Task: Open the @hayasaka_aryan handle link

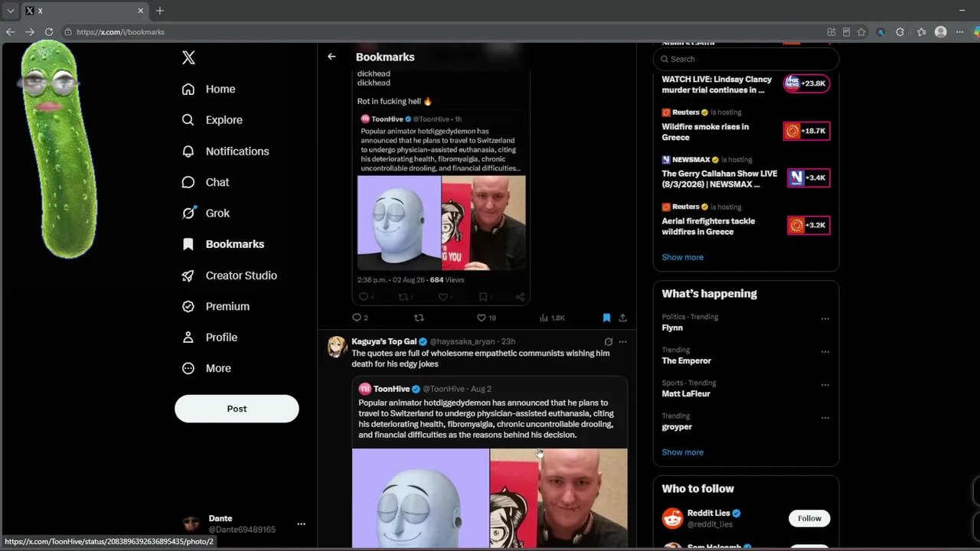Action: 462,341
